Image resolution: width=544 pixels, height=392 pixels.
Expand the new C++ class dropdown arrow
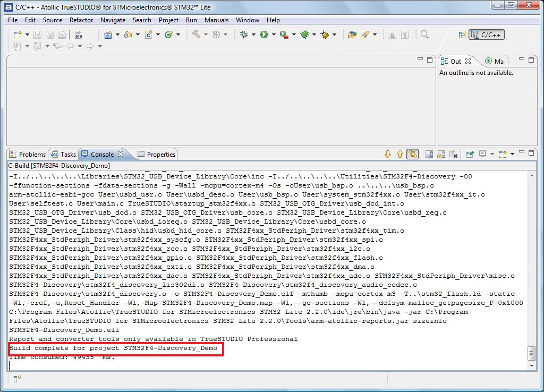(x=178, y=35)
